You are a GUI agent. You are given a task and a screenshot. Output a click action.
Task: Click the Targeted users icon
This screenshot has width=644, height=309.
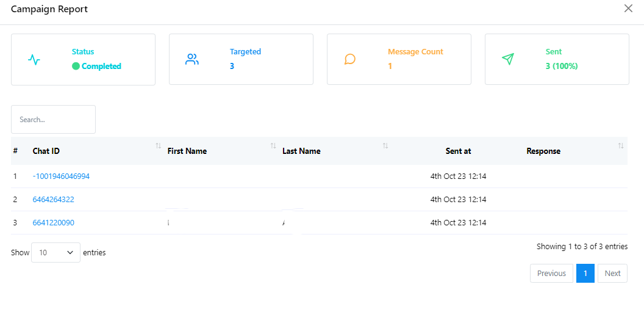[192, 60]
